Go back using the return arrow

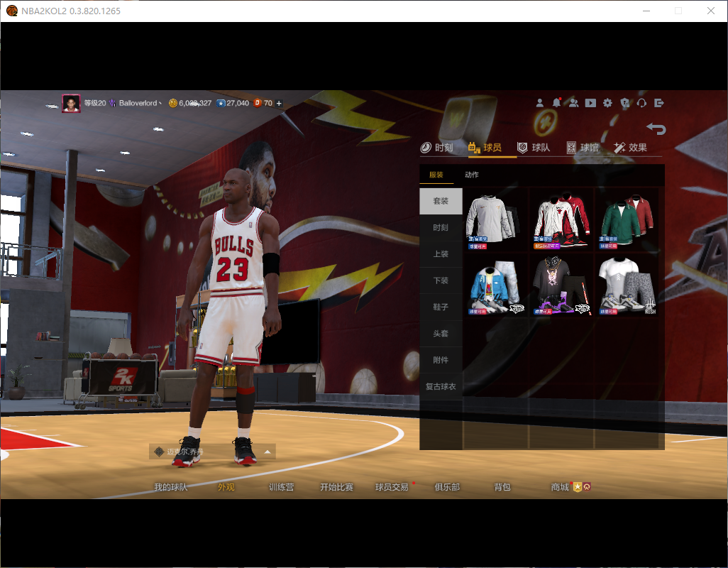point(656,129)
